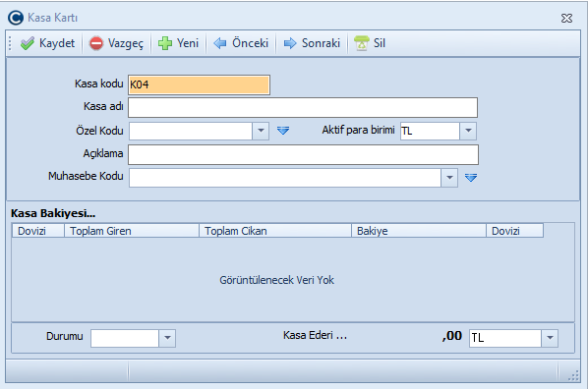Delete the record with Sil
Screen dimensions: 588x389
tap(370, 43)
